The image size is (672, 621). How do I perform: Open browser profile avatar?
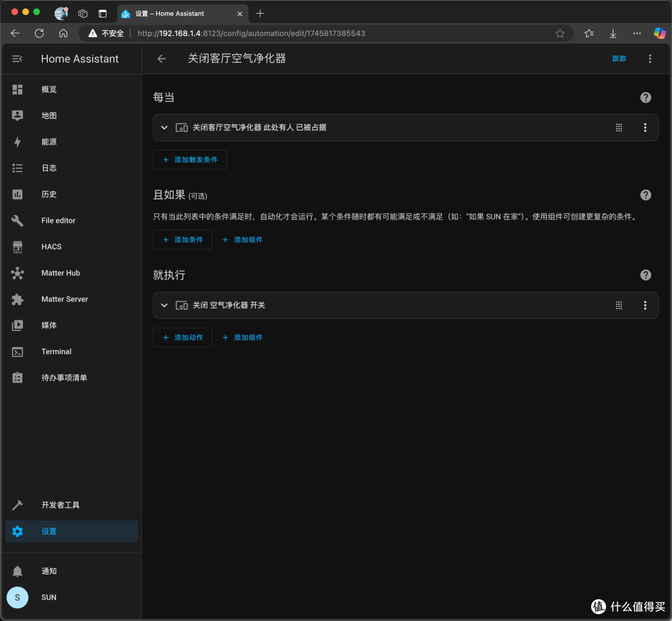tap(61, 13)
